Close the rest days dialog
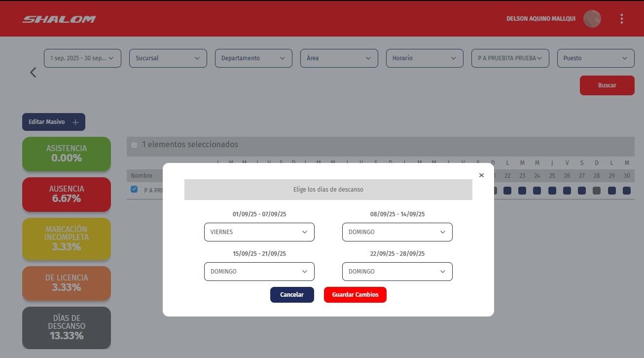This screenshot has height=358, width=644. (481, 175)
